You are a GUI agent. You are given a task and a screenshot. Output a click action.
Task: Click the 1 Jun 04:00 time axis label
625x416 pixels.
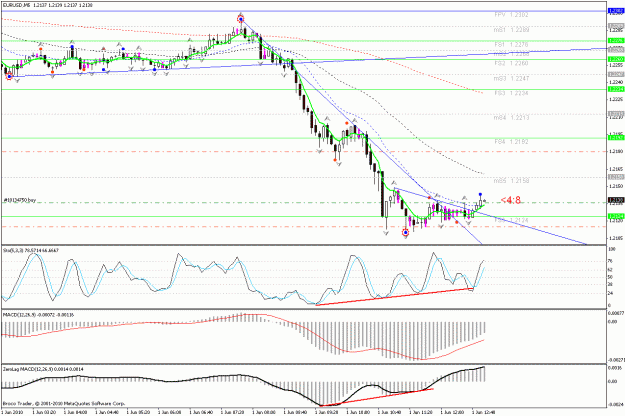point(74,412)
